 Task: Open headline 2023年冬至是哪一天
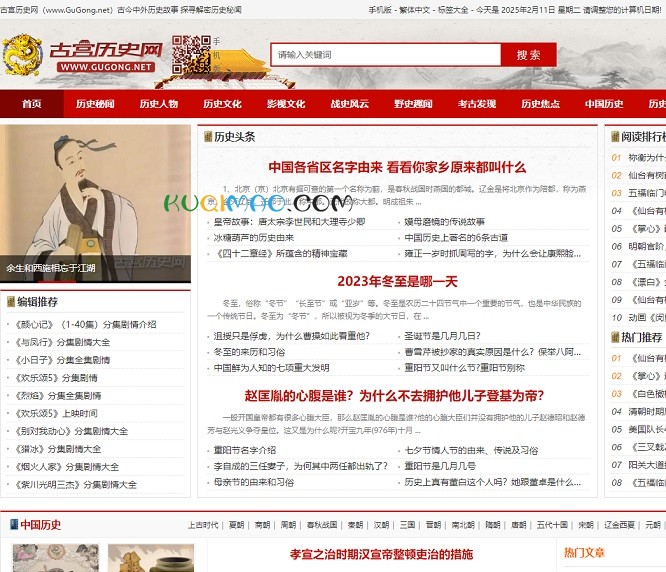coord(397,281)
